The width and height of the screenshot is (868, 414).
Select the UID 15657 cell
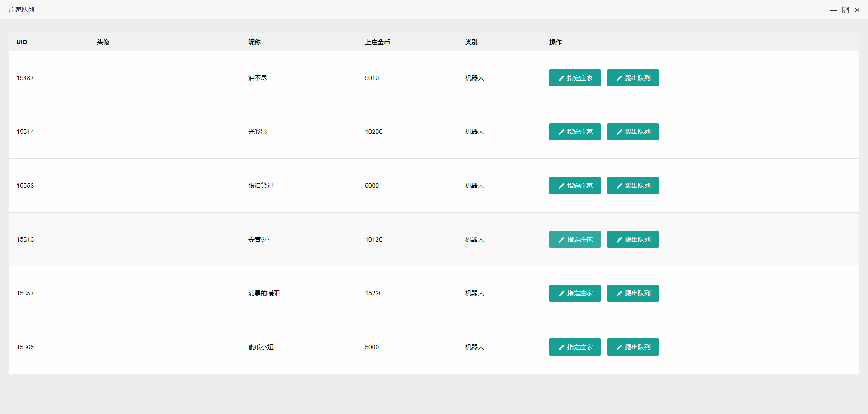[x=25, y=293]
